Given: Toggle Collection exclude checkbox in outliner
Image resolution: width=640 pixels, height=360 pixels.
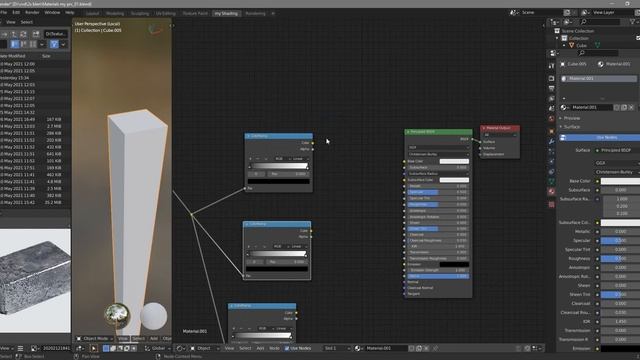Looking at the screenshot, I should click(638, 38).
